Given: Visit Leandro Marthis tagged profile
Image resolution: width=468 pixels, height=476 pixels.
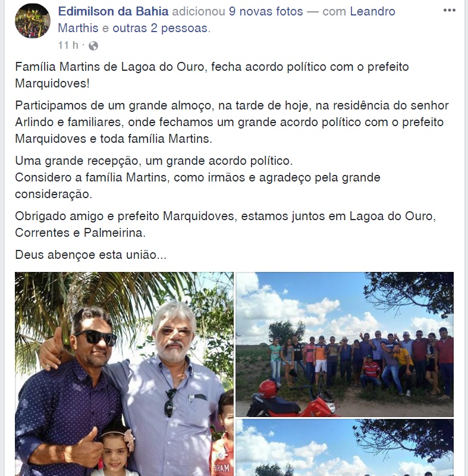Looking at the screenshot, I should (227, 20).
